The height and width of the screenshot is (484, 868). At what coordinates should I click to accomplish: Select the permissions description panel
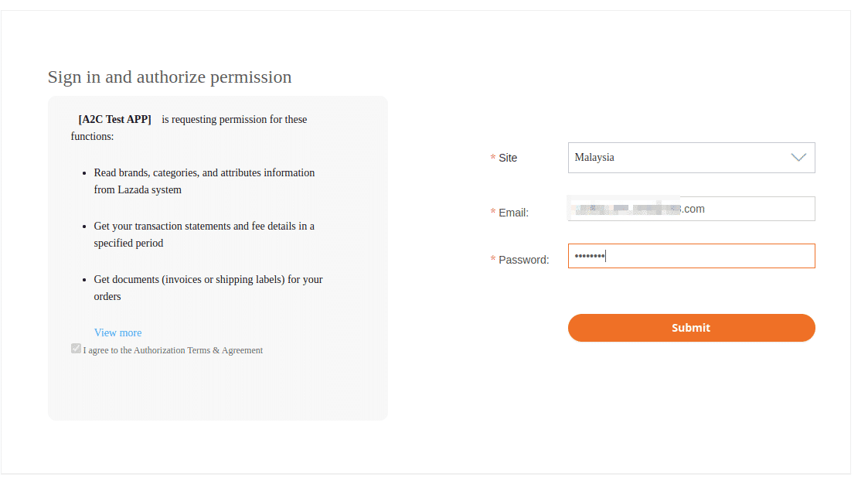[217, 257]
